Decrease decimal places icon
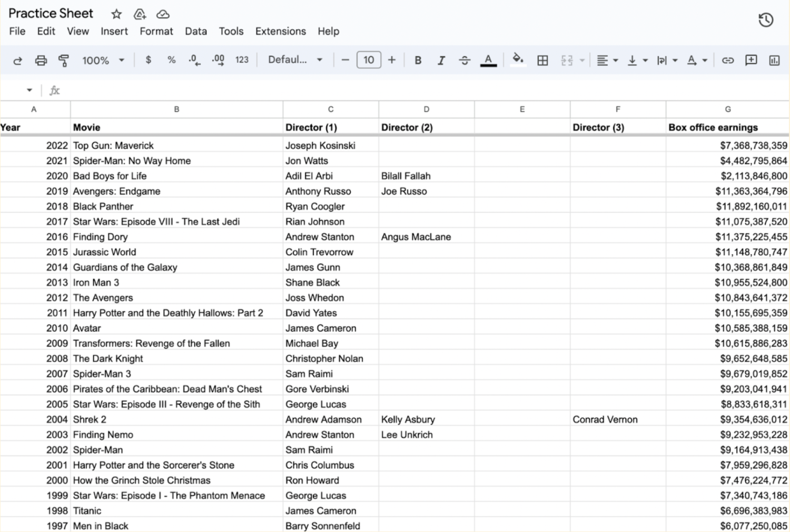 [194, 60]
